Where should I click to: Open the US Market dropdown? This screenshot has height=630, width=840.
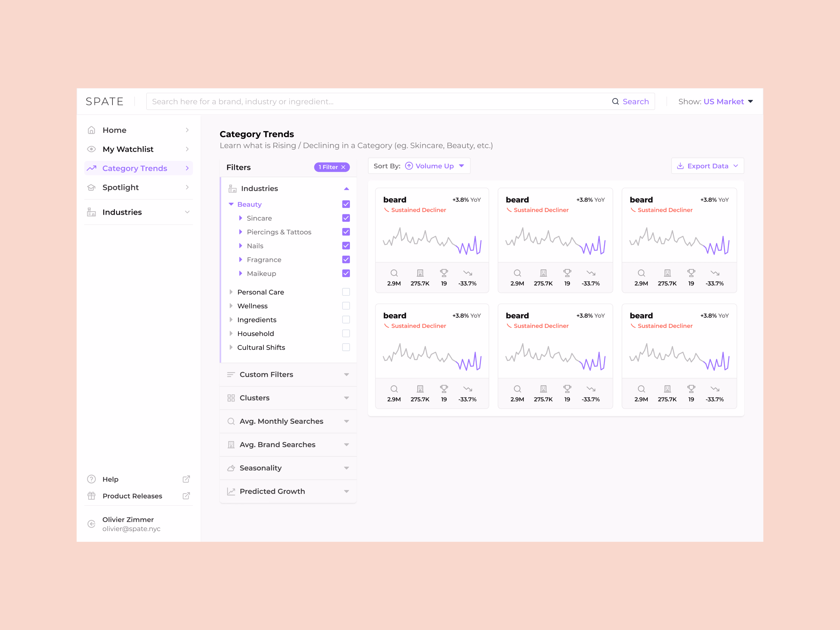click(716, 101)
